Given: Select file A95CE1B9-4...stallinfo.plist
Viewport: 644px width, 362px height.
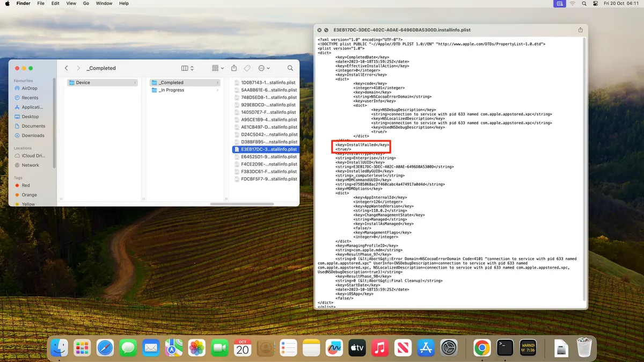Looking at the screenshot, I should [x=265, y=120].
